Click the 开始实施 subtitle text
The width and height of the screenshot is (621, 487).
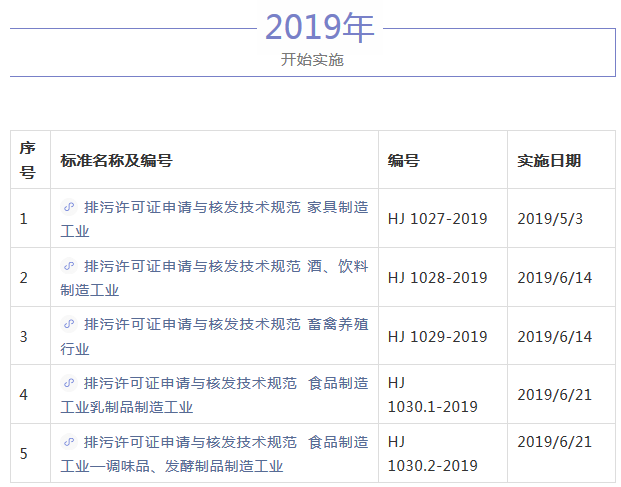point(312,60)
